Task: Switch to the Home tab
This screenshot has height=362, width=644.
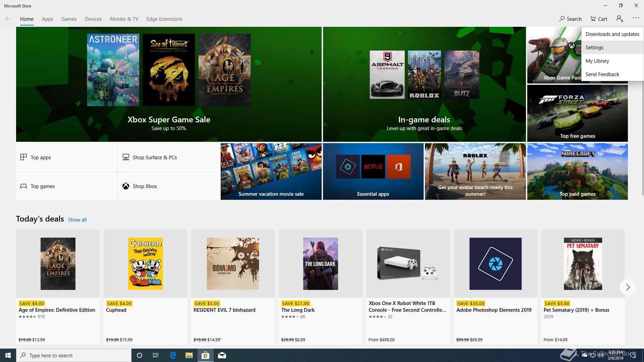Action: [27, 19]
